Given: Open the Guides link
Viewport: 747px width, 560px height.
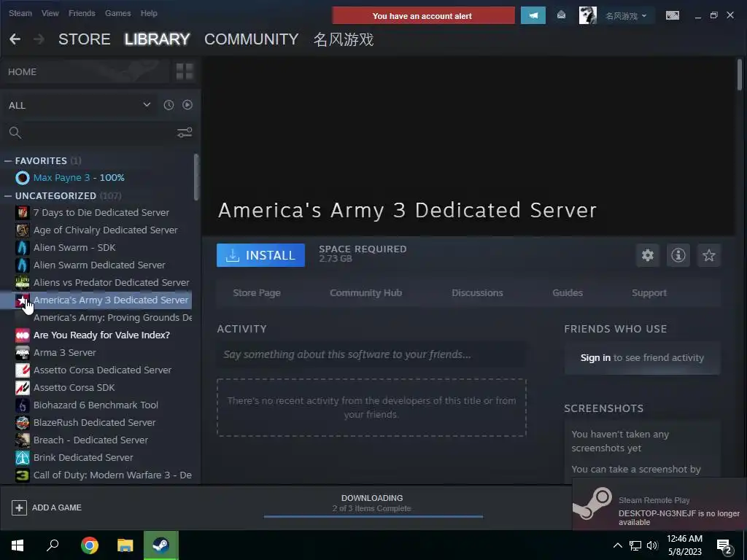Looking at the screenshot, I should click(568, 293).
